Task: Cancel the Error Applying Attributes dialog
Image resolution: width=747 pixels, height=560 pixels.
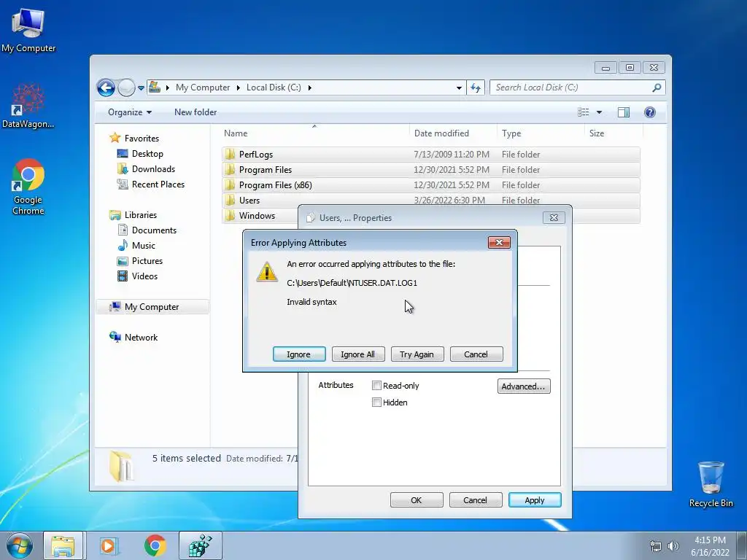Action: point(476,354)
